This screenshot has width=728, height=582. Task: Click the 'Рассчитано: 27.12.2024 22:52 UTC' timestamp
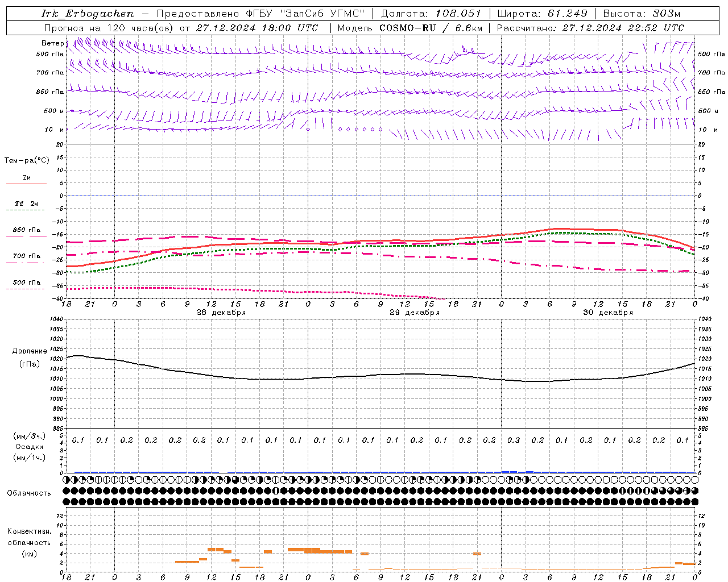pos(590,28)
